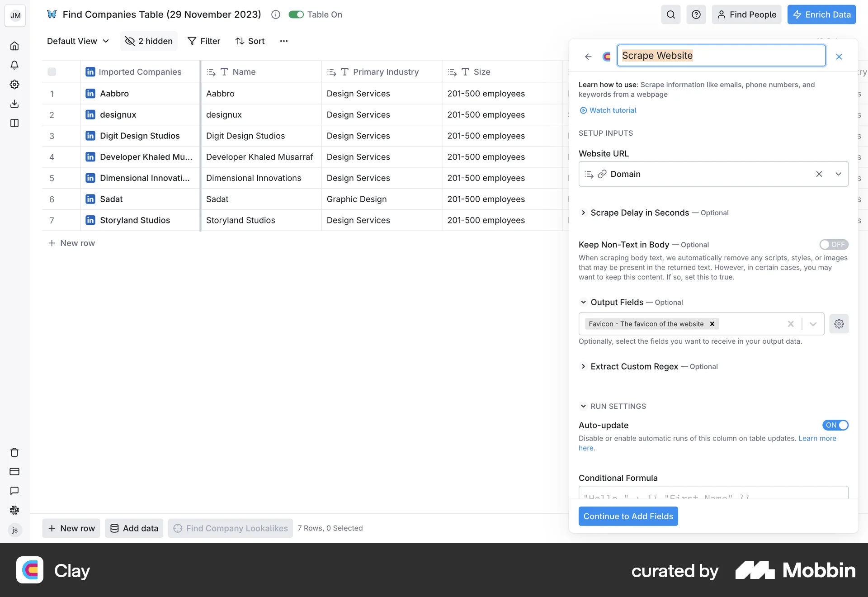Click the download icon in sidebar
This screenshot has height=597, width=868.
point(14,104)
